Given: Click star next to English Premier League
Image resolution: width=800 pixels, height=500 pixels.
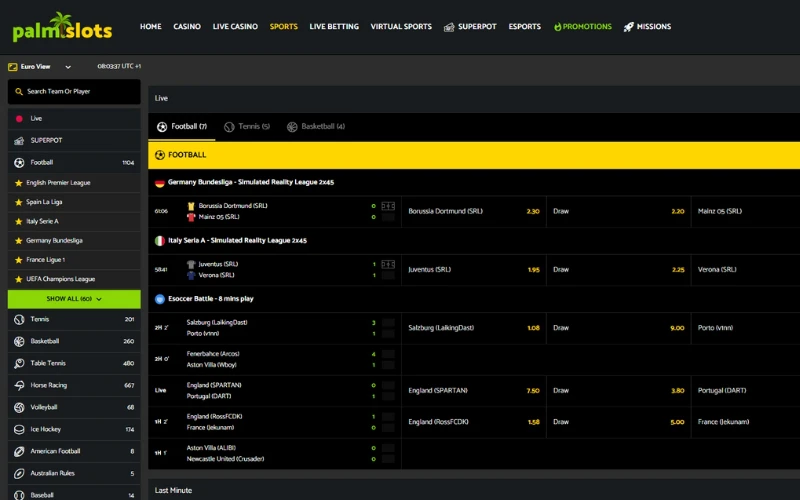Looking at the screenshot, I should pyautogui.click(x=18, y=183).
